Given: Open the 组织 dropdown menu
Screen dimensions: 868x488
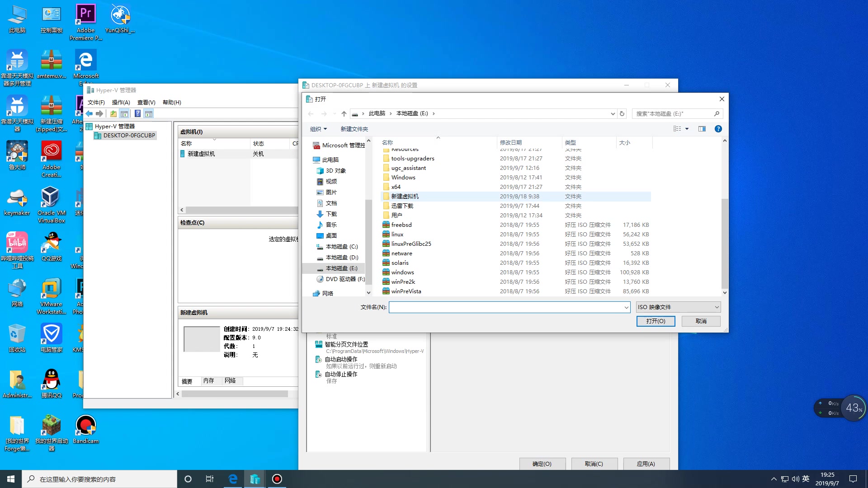Looking at the screenshot, I should point(318,129).
